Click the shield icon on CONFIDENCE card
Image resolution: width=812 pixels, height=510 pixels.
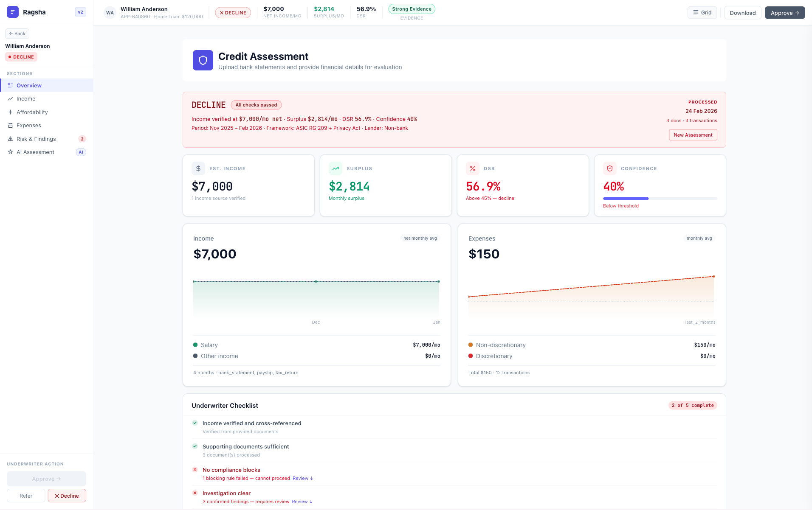click(609, 168)
